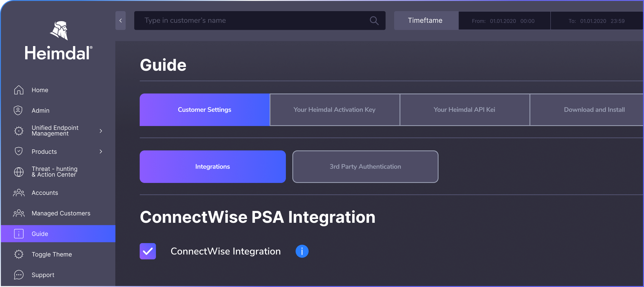Uncheck the ConnectWise Integration checkbox
Viewport: 644px width, 287px height.
[148, 251]
